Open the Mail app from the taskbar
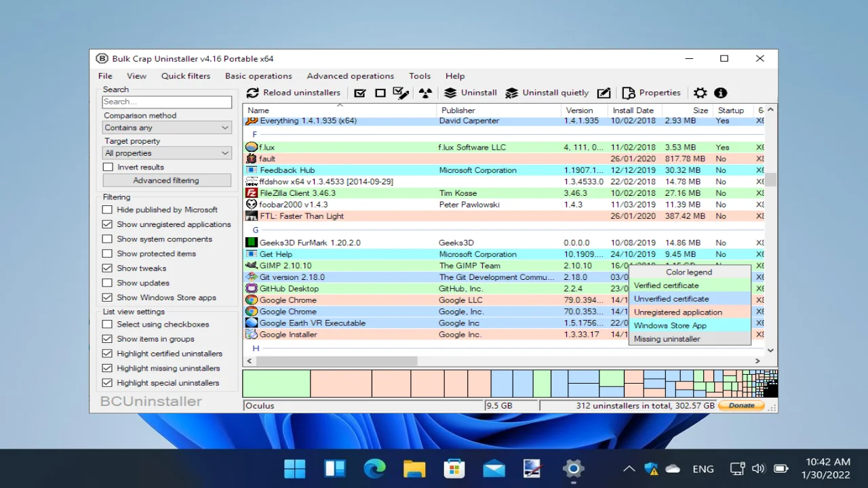The image size is (868, 488). coord(494,468)
